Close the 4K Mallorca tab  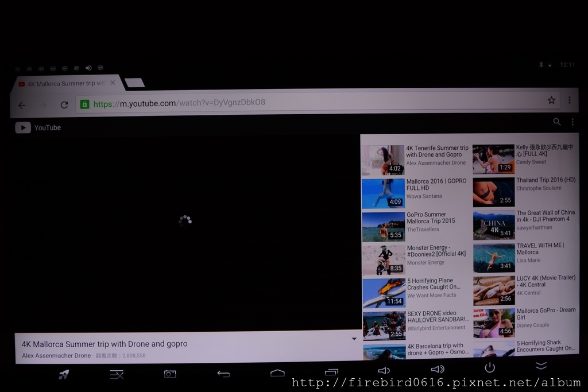point(113,83)
